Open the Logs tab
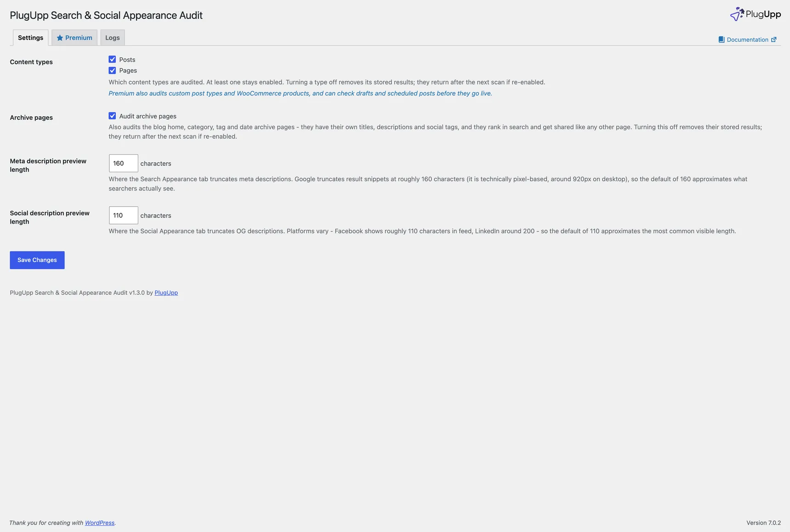The image size is (790, 532). (113, 38)
